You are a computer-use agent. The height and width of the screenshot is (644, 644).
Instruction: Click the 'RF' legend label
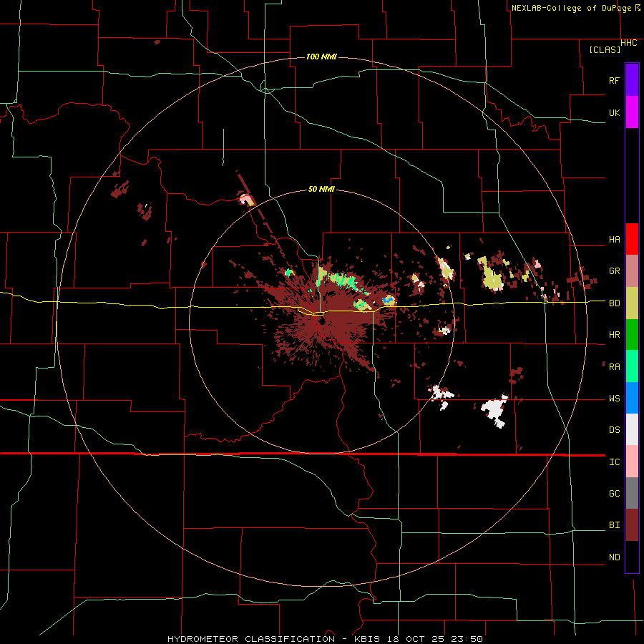pos(614,80)
